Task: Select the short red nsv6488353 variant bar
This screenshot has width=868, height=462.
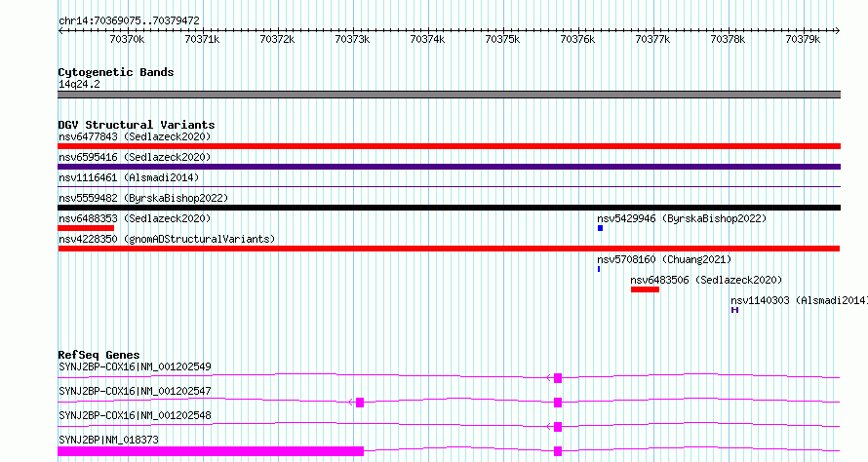Action: pos(86,228)
